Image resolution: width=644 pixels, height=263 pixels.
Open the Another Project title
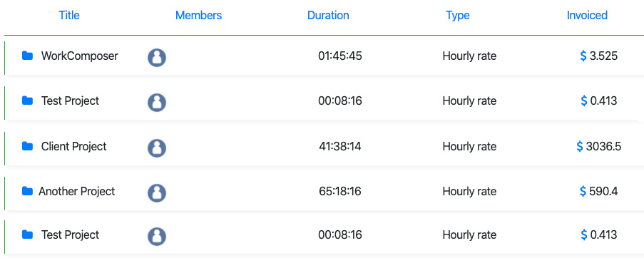77,191
